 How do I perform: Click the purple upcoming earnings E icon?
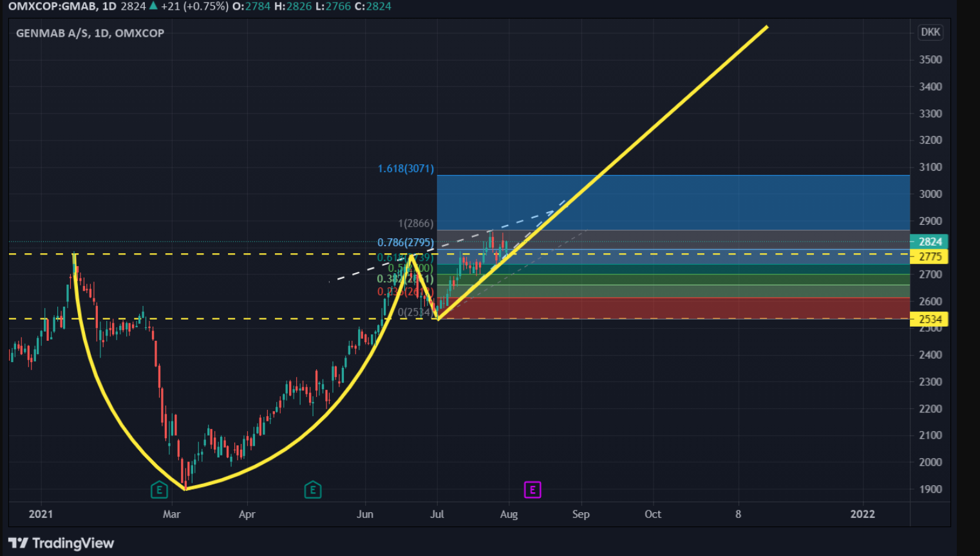pos(532,490)
